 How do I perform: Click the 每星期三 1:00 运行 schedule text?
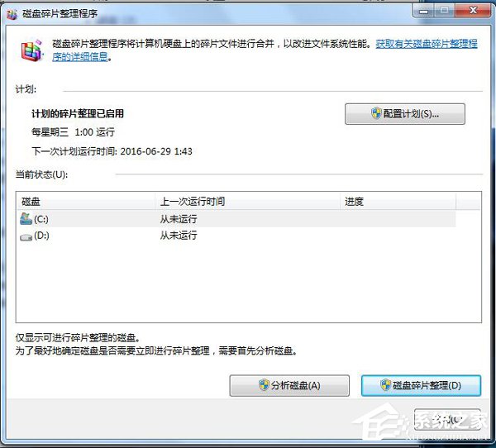[x=73, y=132]
